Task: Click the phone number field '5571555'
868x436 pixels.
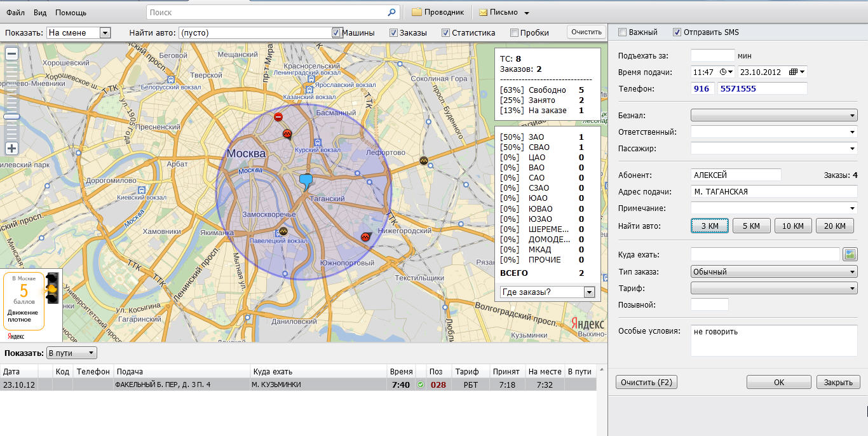Action: pos(762,88)
